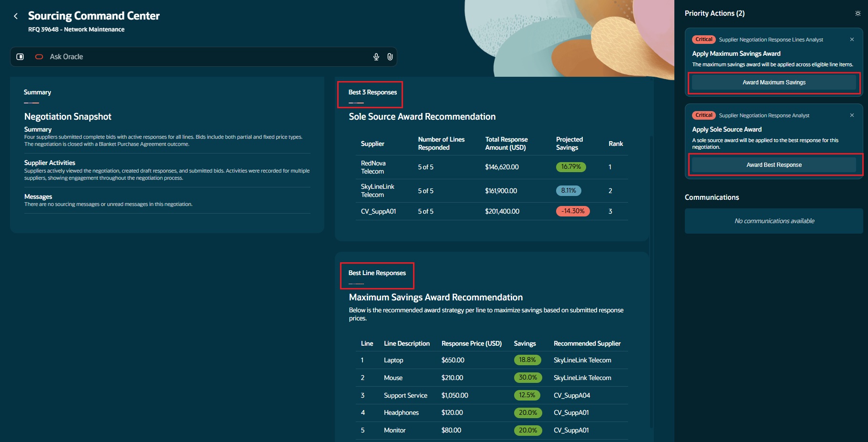Click the -14.30% red savings badge
Image resolution: width=868 pixels, height=442 pixels.
[x=573, y=211]
